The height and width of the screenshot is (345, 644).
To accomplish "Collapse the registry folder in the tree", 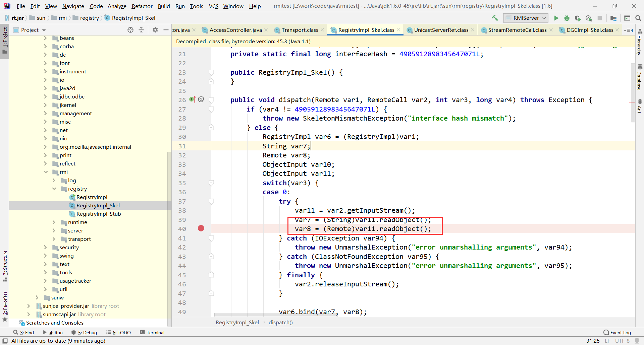I will pyautogui.click(x=54, y=189).
